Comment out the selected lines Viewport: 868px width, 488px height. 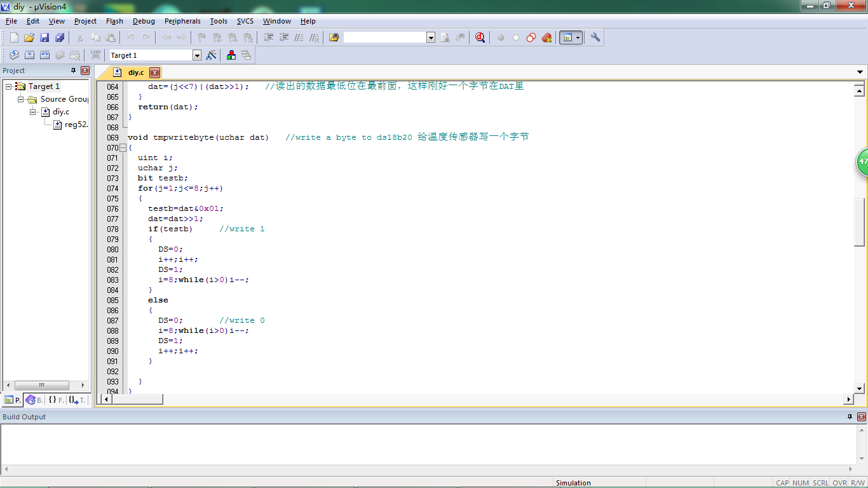pos(299,37)
